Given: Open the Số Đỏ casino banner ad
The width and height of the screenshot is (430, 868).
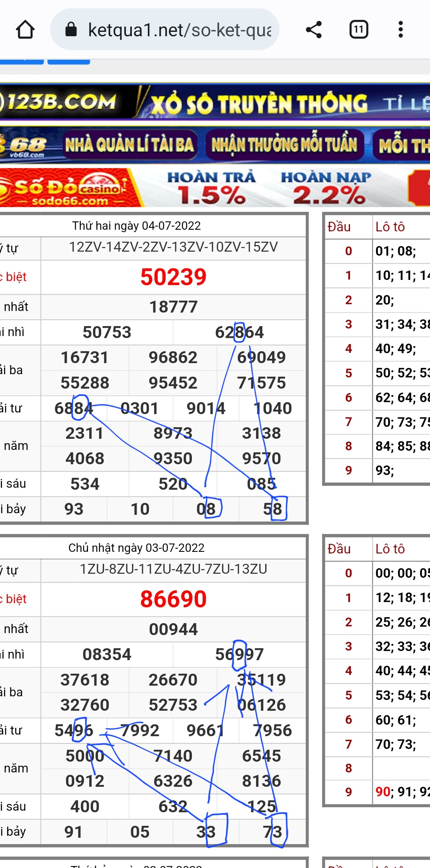Looking at the screenshot, I should click(215, 187).
